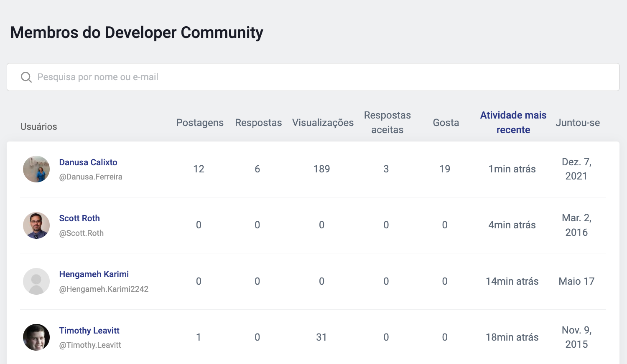The width and height of the screenshot is (627, 364).
Task: View Hengameh Karimi's member page
Action: 94,274
